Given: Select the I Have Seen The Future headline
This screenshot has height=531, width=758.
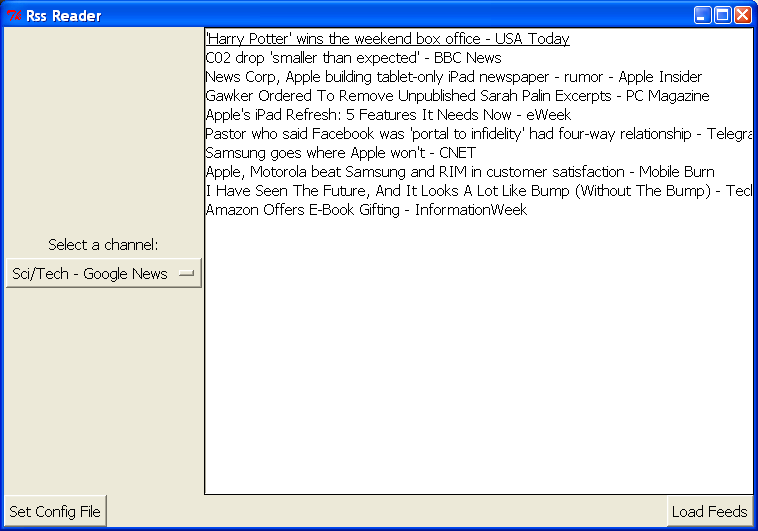Looking at the screenshot, I should [479, 191].
